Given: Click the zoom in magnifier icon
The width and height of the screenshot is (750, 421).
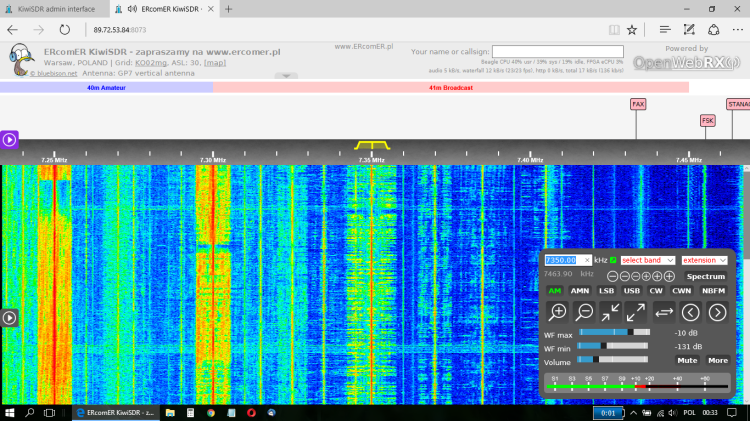Looking at the screenshot, I should point(558,312).
